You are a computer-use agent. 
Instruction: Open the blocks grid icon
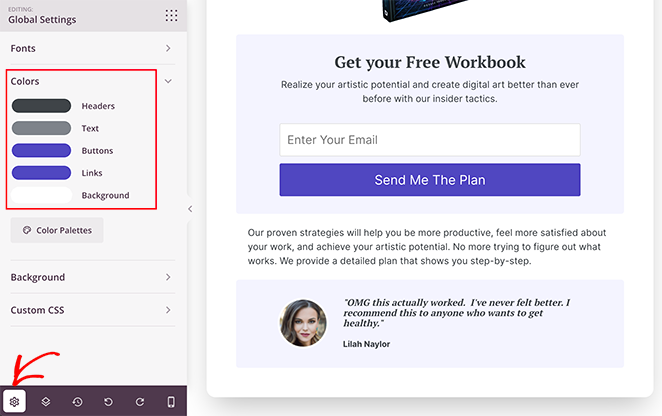pos(171,15)
